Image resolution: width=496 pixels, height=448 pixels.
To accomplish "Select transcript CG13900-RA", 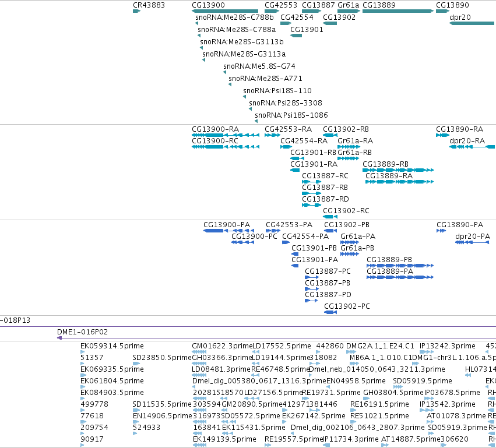I will [x=226, y=135].
